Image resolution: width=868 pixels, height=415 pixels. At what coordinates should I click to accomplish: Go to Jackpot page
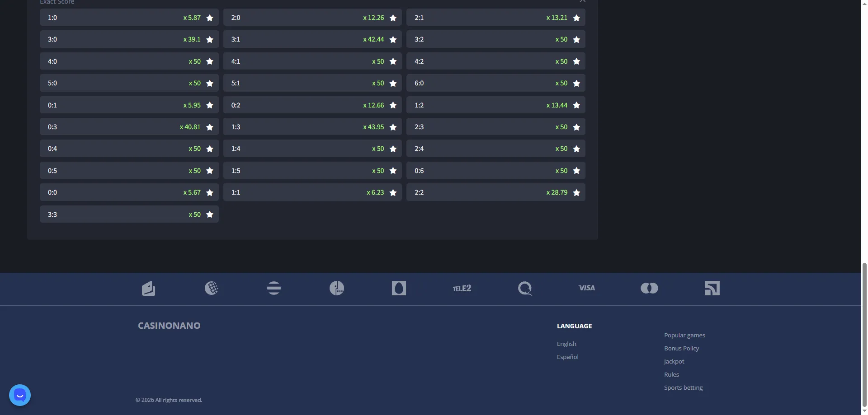674,361
